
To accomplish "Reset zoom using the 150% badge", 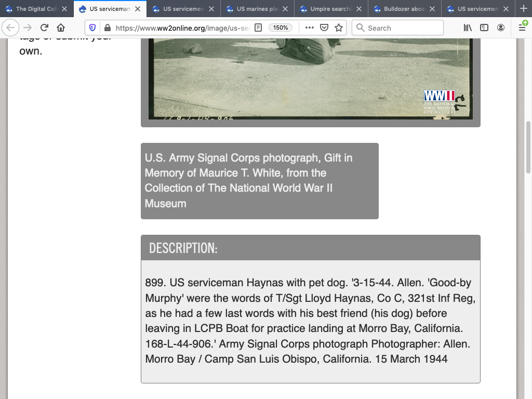I will pos(281,28).
